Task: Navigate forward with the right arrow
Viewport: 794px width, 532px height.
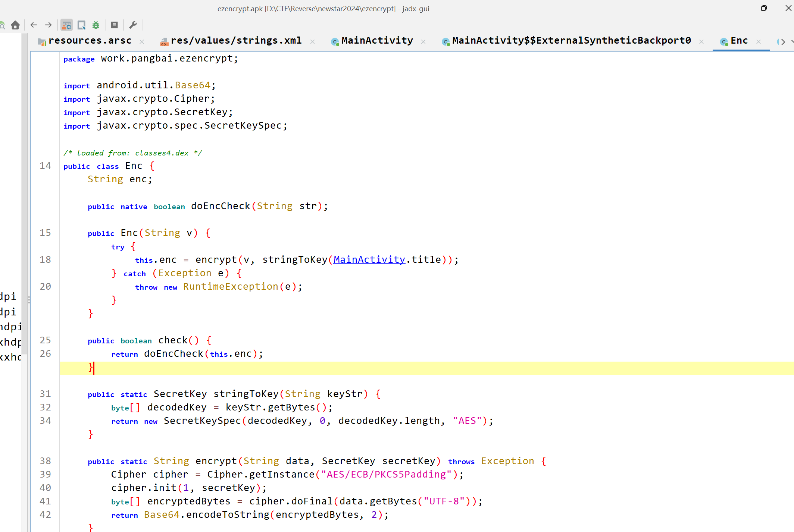Action: click(x=48, y=25)
